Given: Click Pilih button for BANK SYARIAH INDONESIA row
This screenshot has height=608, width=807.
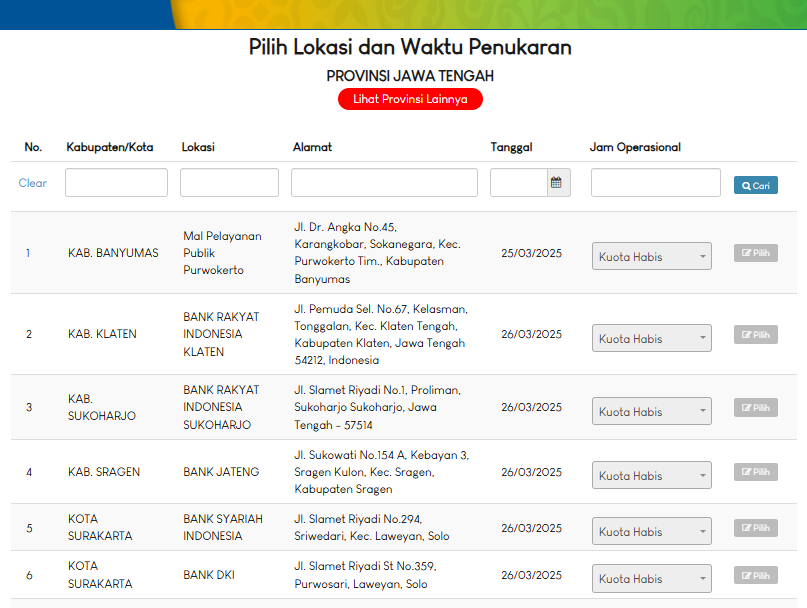Looking at the screenshot, I should 756,528.
